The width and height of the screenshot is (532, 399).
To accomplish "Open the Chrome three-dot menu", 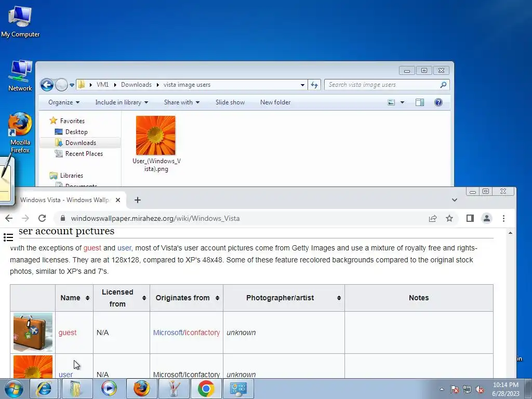I will coord(503,218).
